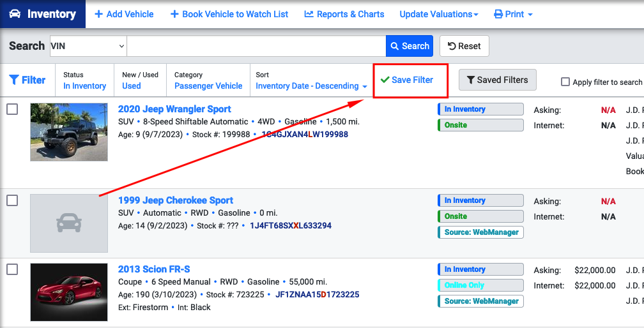Viewport: 644px width, 328px height.
Task: Click the Reset button with undo icon
Action: click(464, 46)
